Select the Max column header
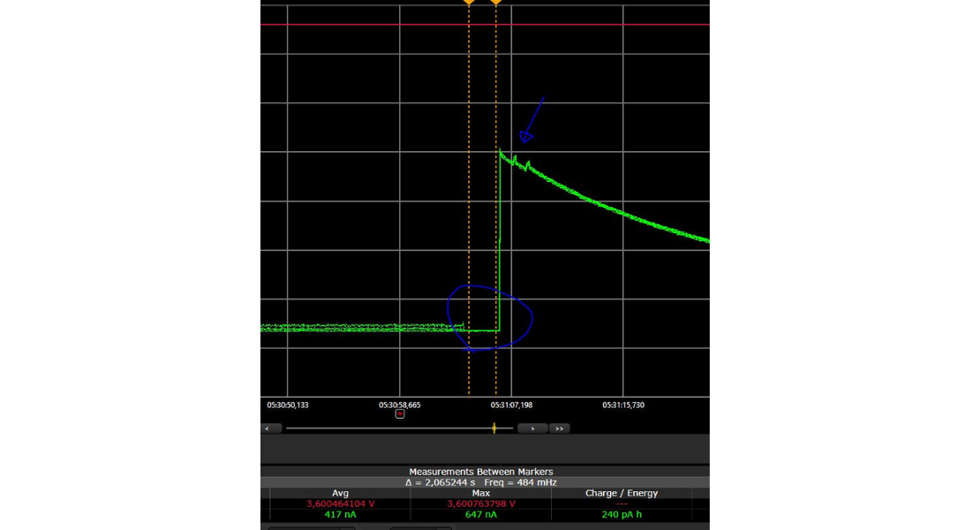The width and height of the screenshot is (980, 530). [x=481, y=493]
